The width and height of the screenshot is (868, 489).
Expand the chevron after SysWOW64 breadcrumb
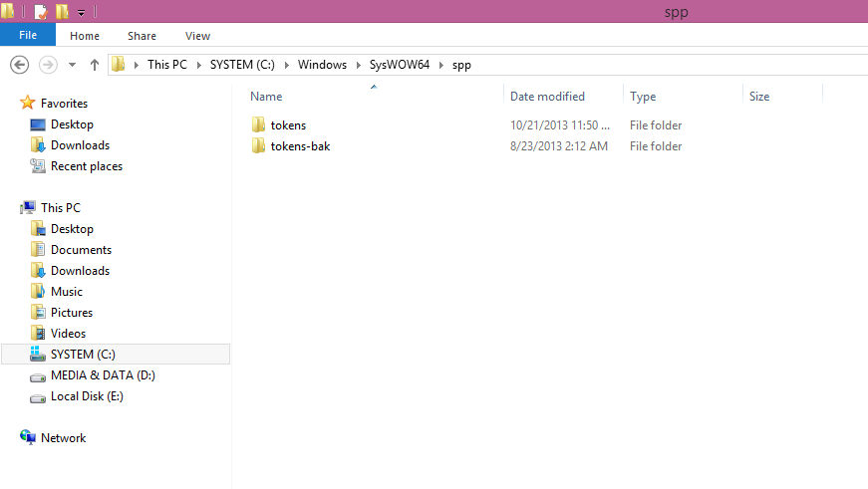441,65
